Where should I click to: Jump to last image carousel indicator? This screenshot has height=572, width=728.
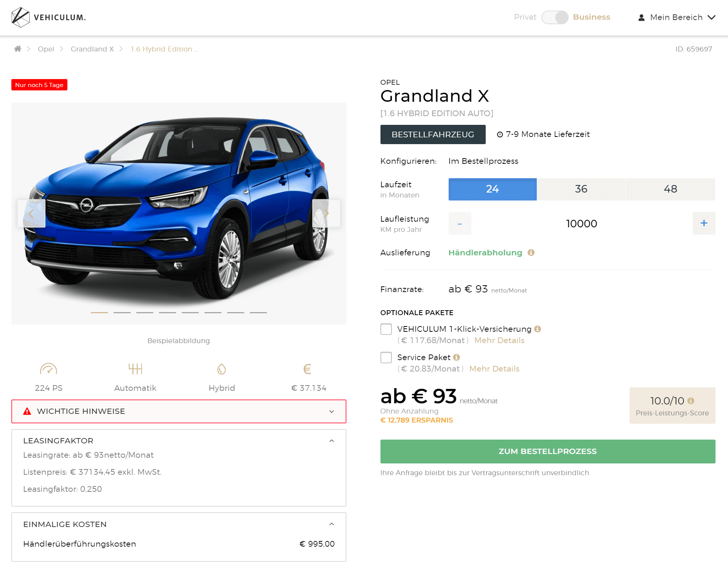click(258, 312)
